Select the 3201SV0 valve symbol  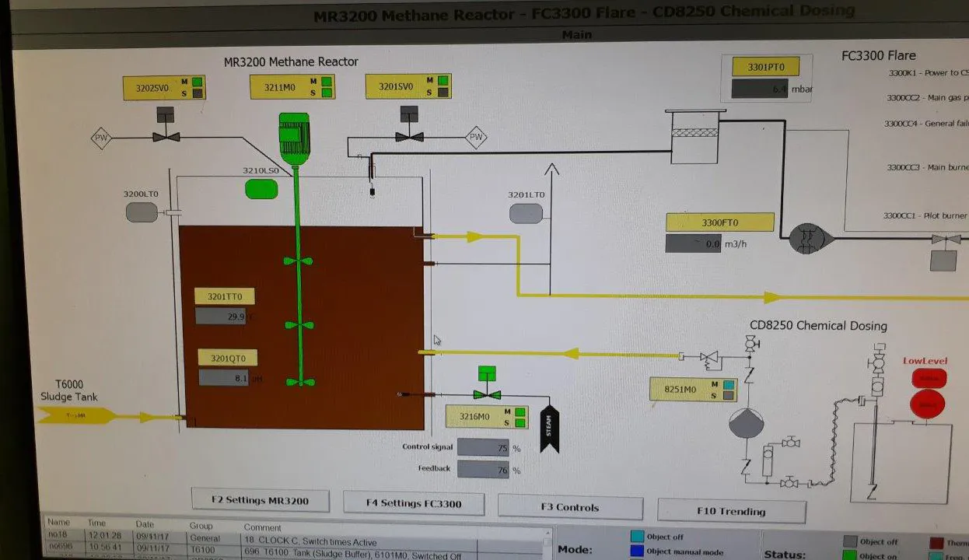(x=410, y=136)
